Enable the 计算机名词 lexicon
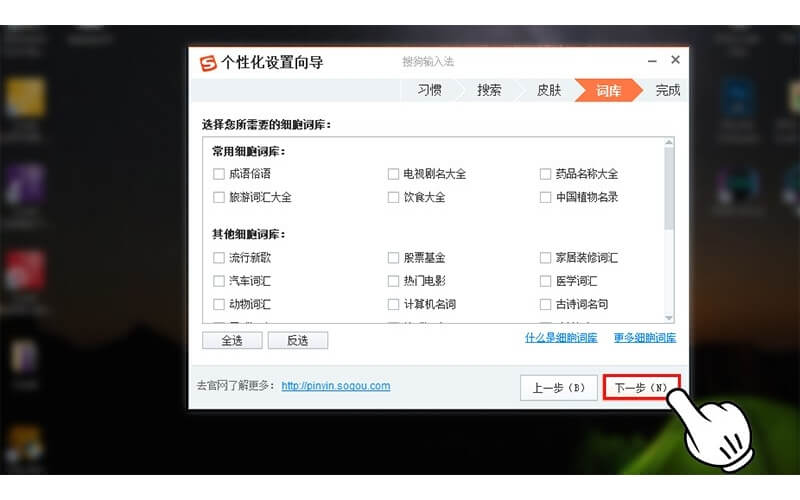Viewport: 800px width, 500px height. click(393, 304)
